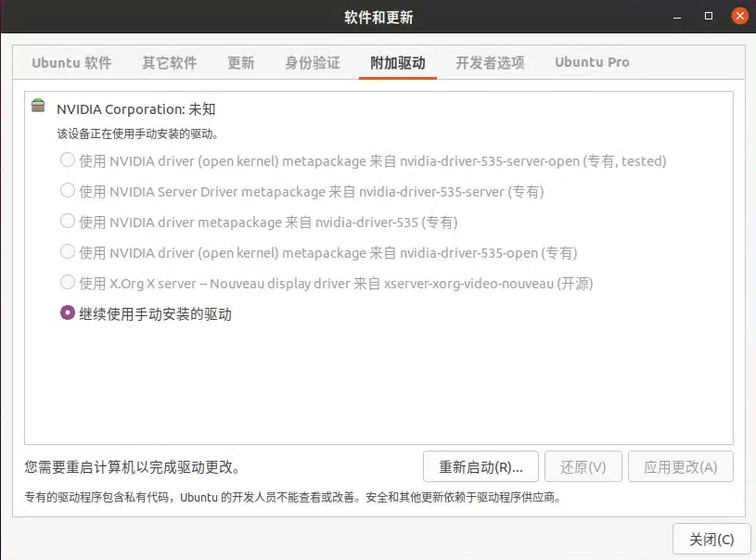Switch to the 开发者选项 tab
The width and height of the screenshot is (756, 560).
(x=490, y=63)
